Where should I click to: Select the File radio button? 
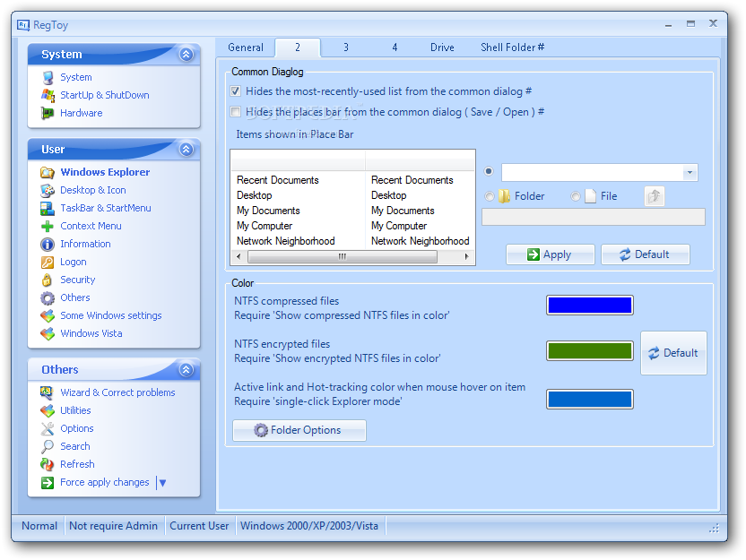coord(576,196)
